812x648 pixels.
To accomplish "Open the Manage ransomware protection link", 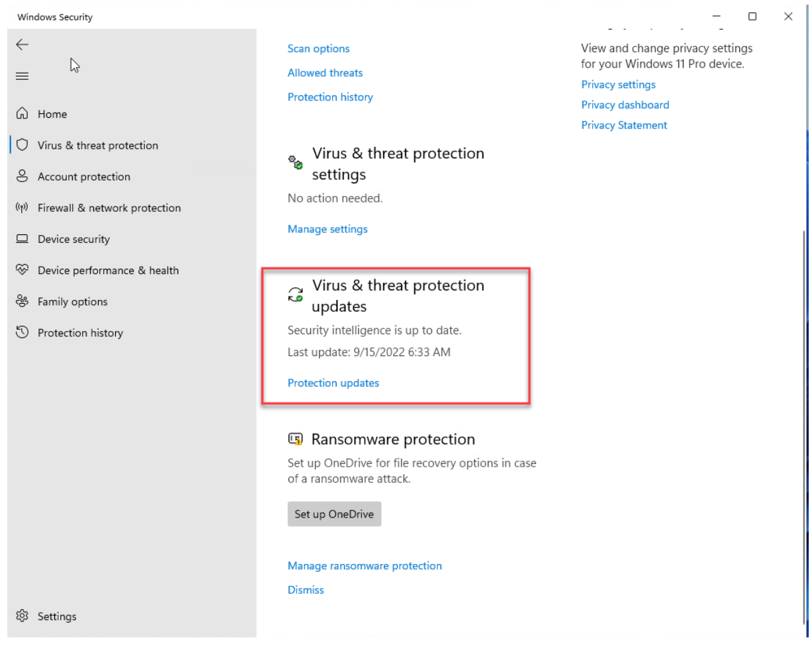I will pos(365,566).
